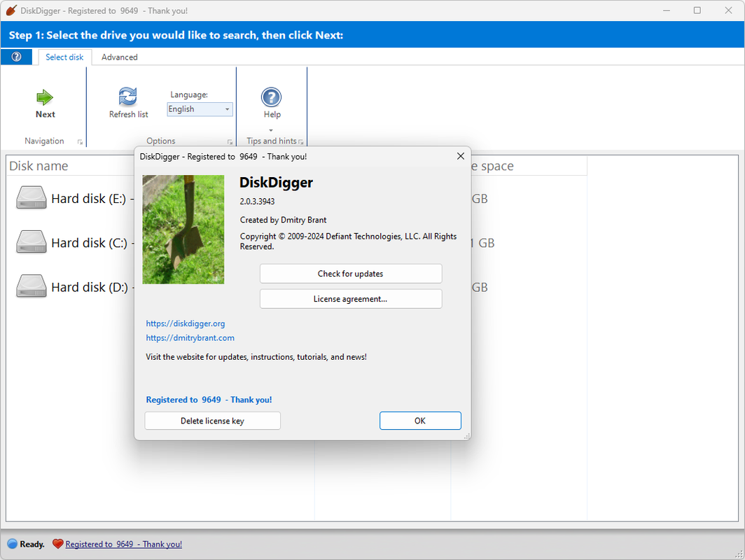Click the DiskDigger heading in dialog
Viewport: 745px width, 560px height.
coord(276,183)
